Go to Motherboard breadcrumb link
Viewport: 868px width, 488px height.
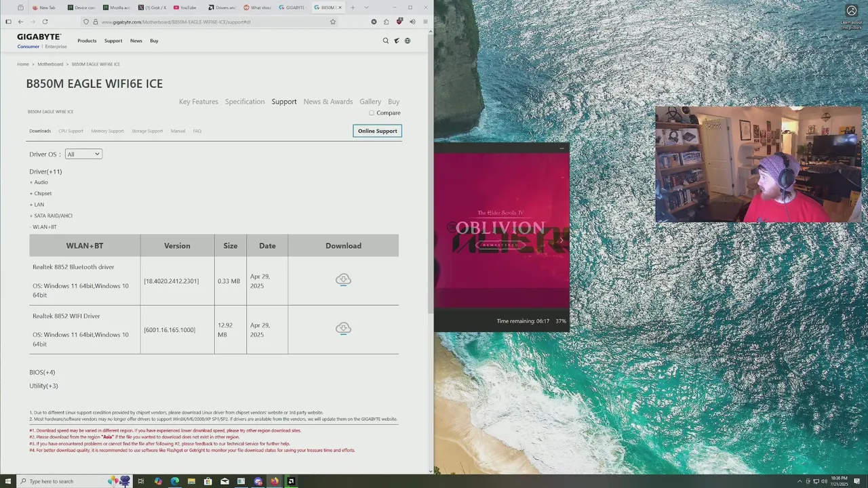pos(50,64)
